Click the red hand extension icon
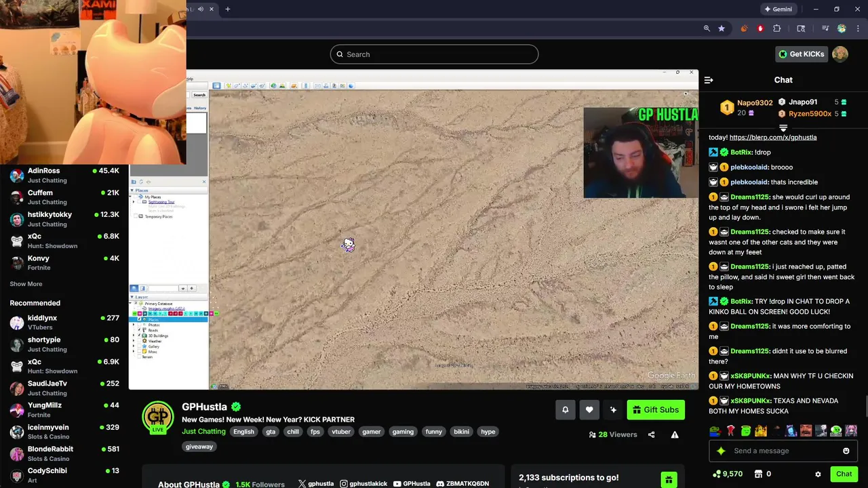 (x=760, y=28)
